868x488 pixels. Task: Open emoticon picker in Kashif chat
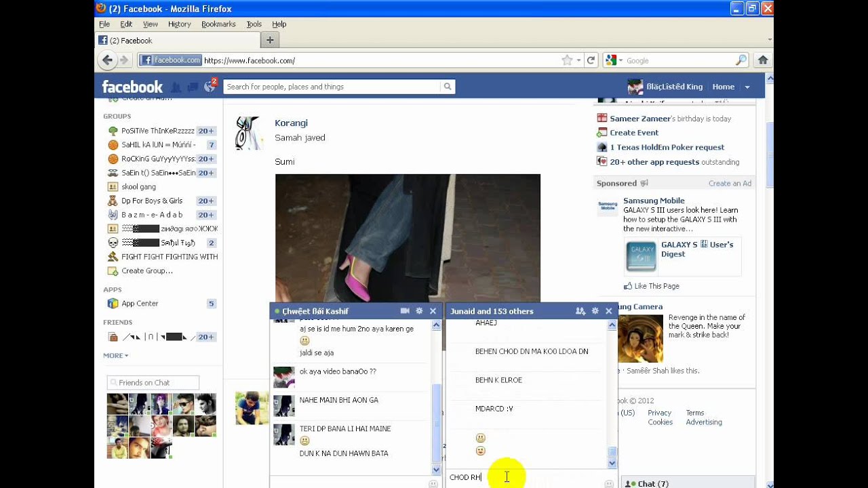pyautogui.click(x=433, y=484)
